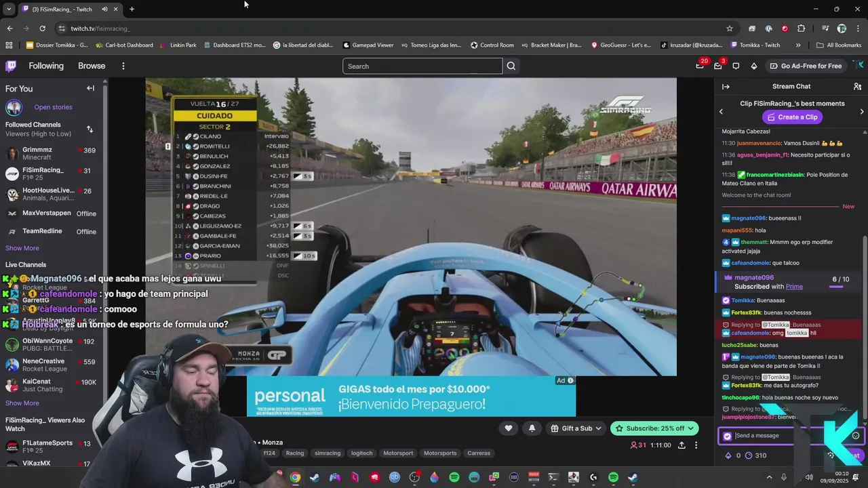Open a new Chrome tab
Image resolution: width=868 pixels, height=488 pixels.
132,9
